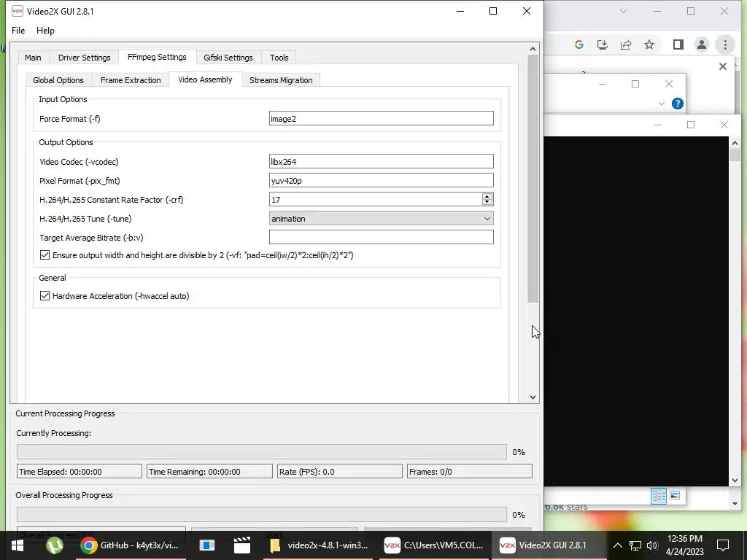
Task: Switch to Global Options sub-tab
Action: pos(58,80)
